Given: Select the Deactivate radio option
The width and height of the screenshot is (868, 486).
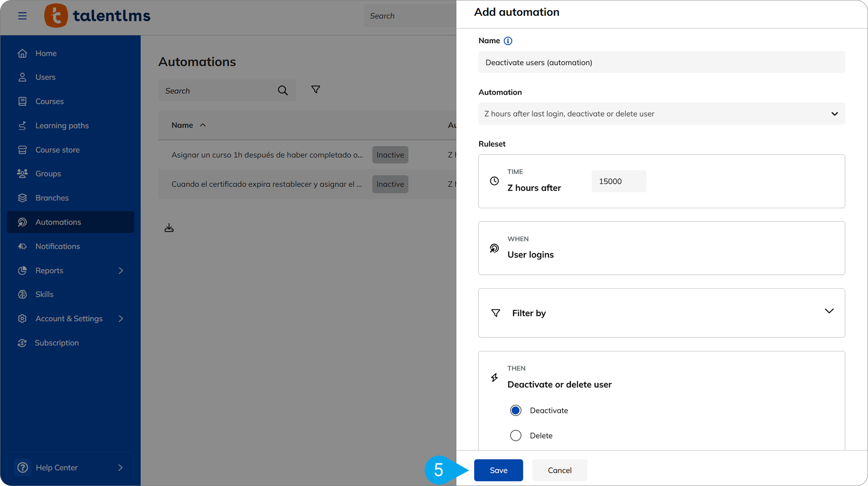Looking at the screenshot, I should coord(515,410).
